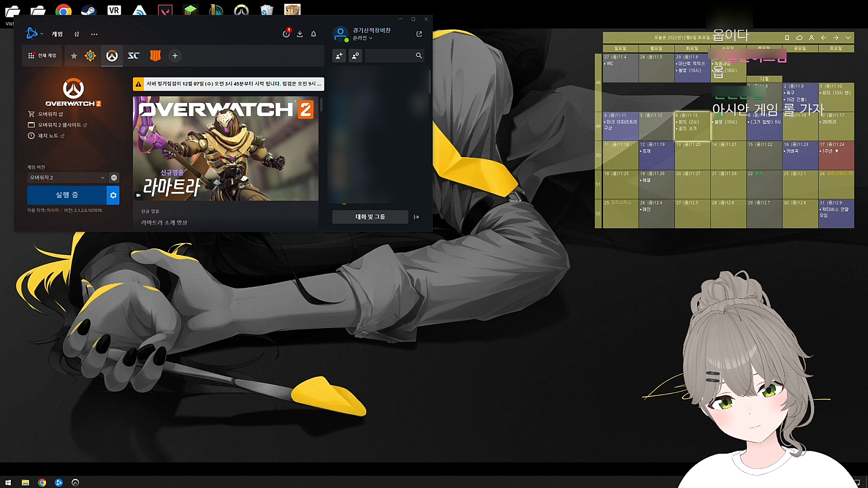Open the 라마트라 소개 영상 article title
The height and width of the screenshot is (488, 868).
tap(164, 223)
